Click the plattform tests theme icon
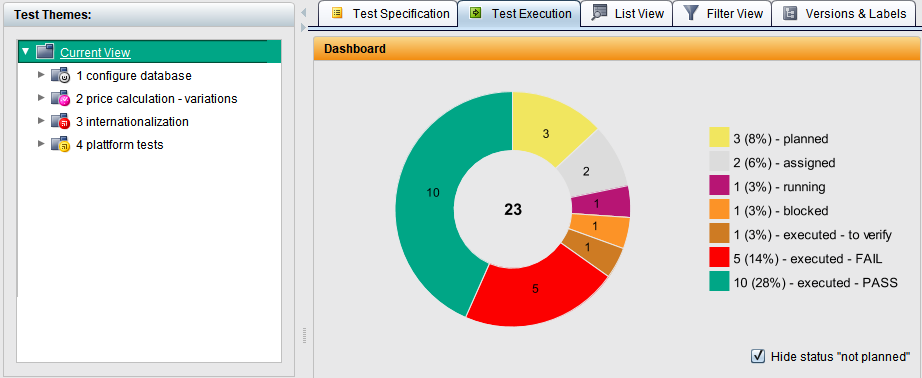The image size is (922, 378). point(60,145)
